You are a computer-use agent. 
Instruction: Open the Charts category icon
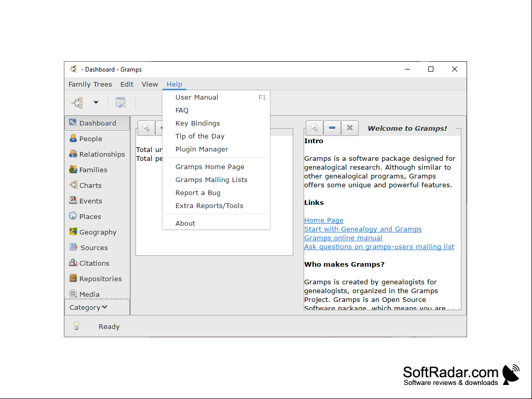(x=73, y=185)
